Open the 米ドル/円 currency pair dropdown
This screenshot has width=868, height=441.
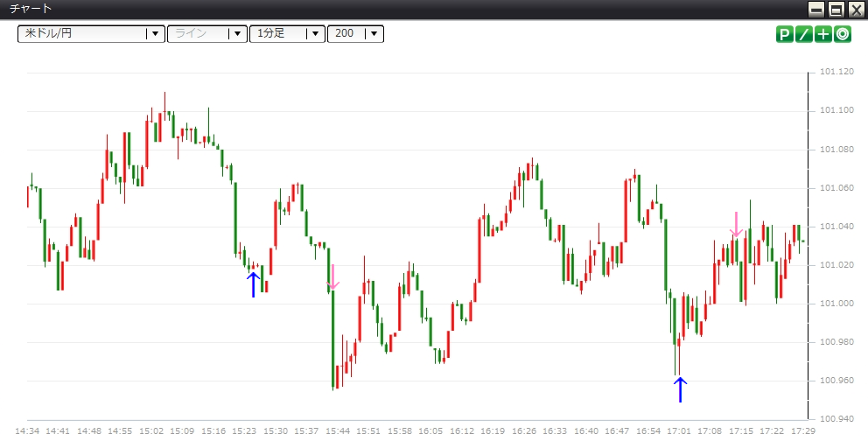click(91, 34)
